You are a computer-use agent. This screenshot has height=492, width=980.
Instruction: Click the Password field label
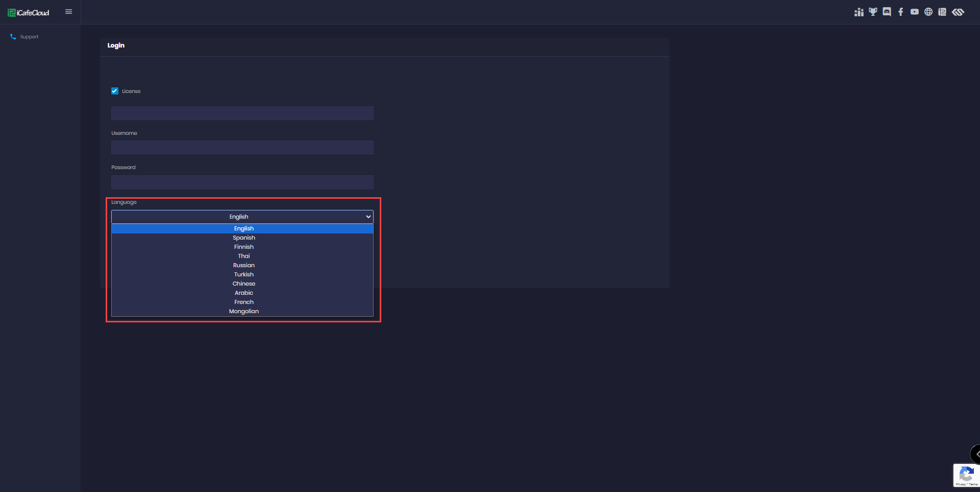pos(124,168)
